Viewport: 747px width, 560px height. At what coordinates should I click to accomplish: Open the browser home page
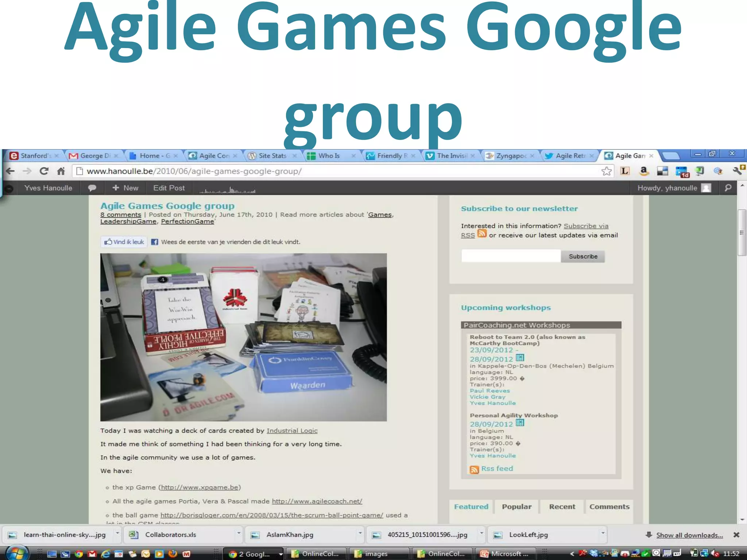61,171
